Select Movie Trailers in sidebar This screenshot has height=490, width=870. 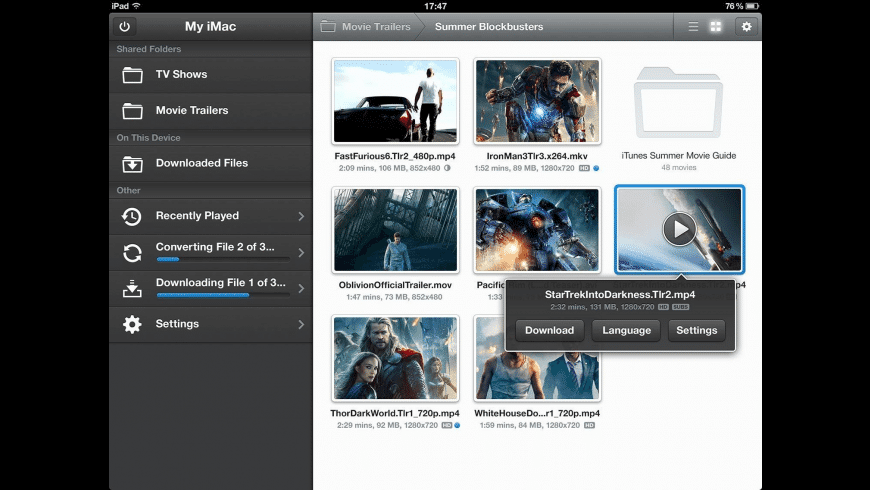pos(211,111)
